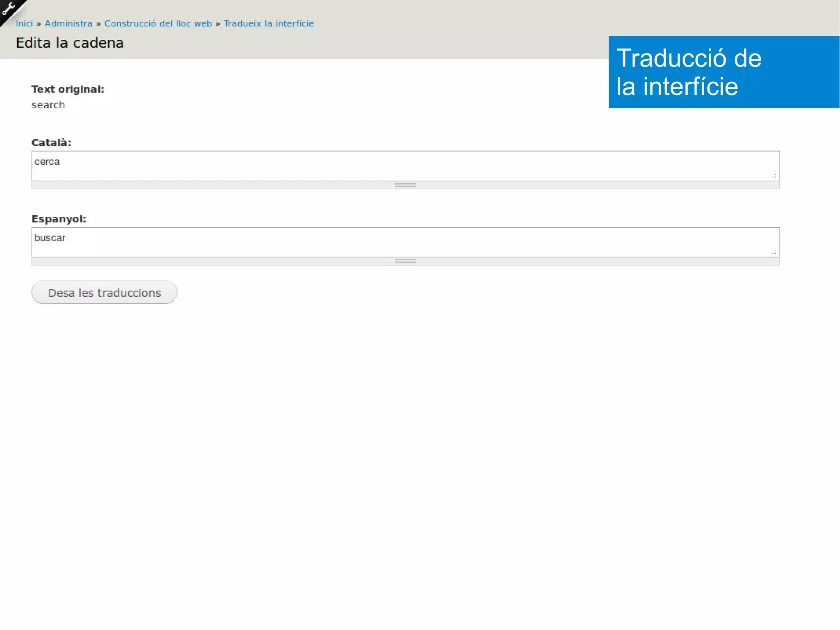This screenshot has width=840, height=630.
Task: Open the Administra breadcrumb link
Action: (x=68, y=23)
